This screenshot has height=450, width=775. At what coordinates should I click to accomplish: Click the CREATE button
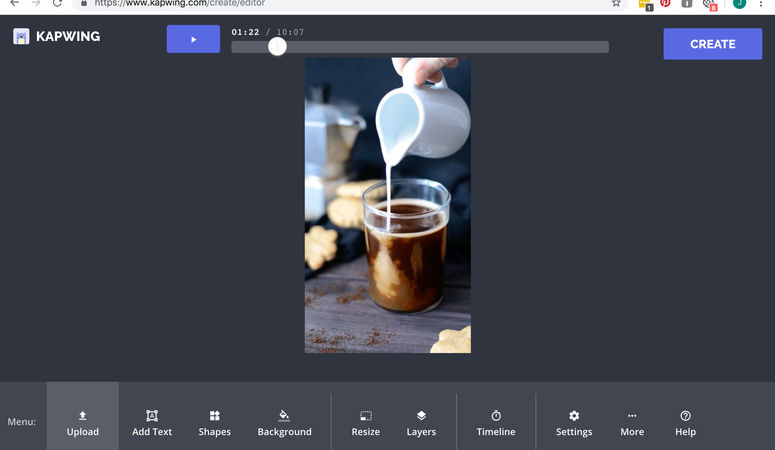pyautogui.click(x=713, y=44)
